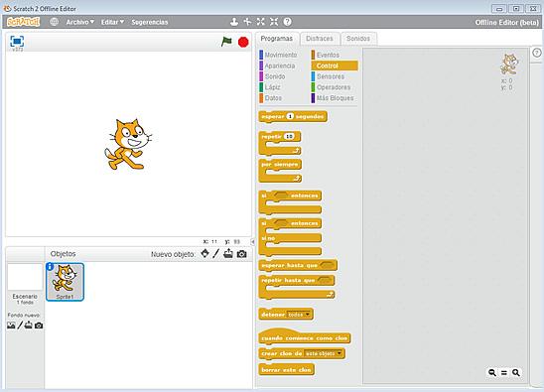Open the Sugerencias menu
Viewport: 544px width, 392px height.
[150, 22]
